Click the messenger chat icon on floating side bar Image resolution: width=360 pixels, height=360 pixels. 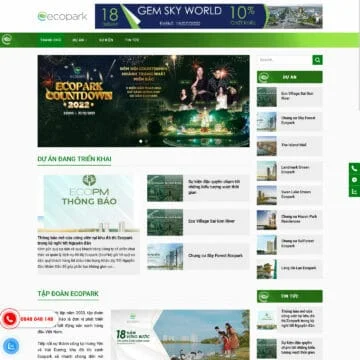click(354, 180)
